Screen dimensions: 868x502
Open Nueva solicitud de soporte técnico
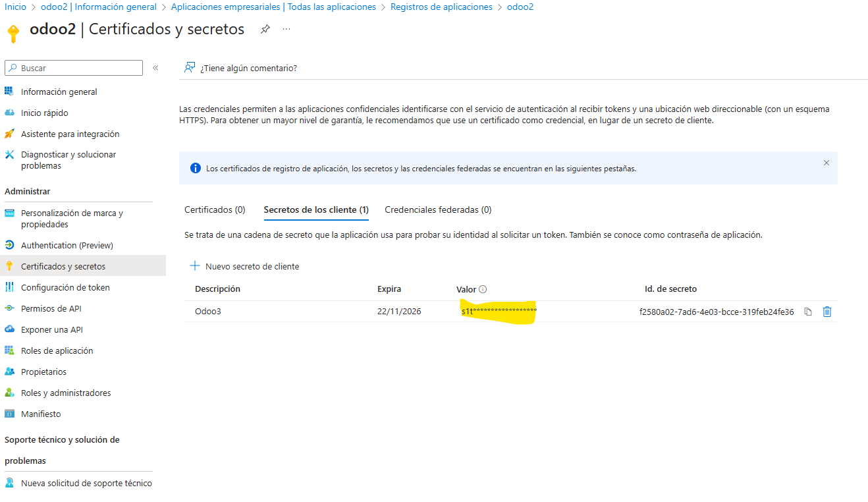pyautogui.click(x=86, y=483)
